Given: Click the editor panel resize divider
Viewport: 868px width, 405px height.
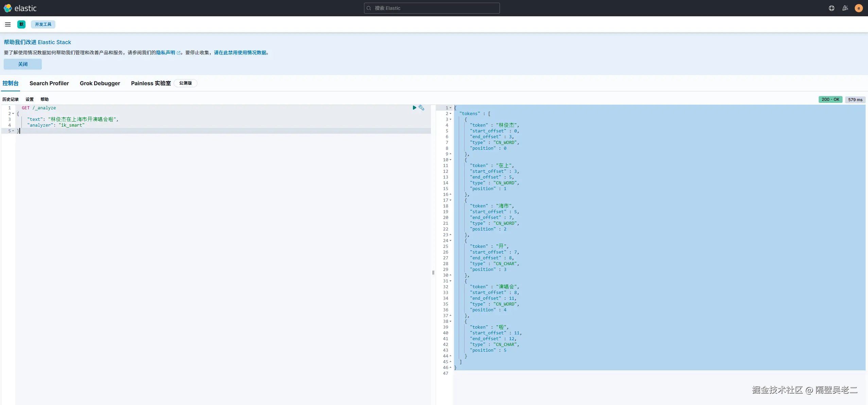Looking at the screenshot, I should click(433, 273).
